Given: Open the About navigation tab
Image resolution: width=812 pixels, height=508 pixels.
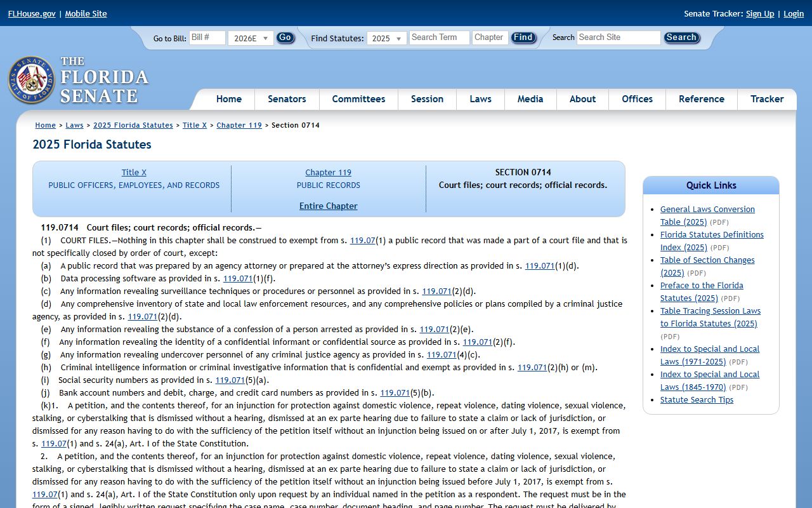Looking at the screenshot, I should [582, 99].
